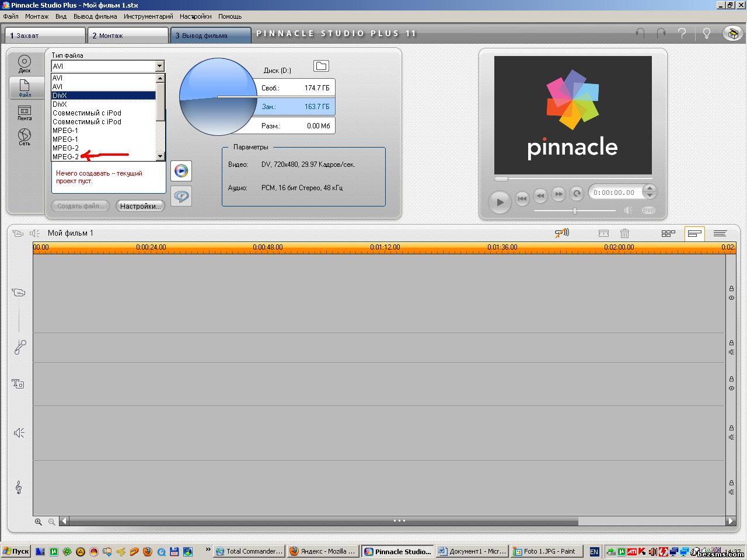Click the music track treble clef icon

pyautogui.click(x=19, y=487)
